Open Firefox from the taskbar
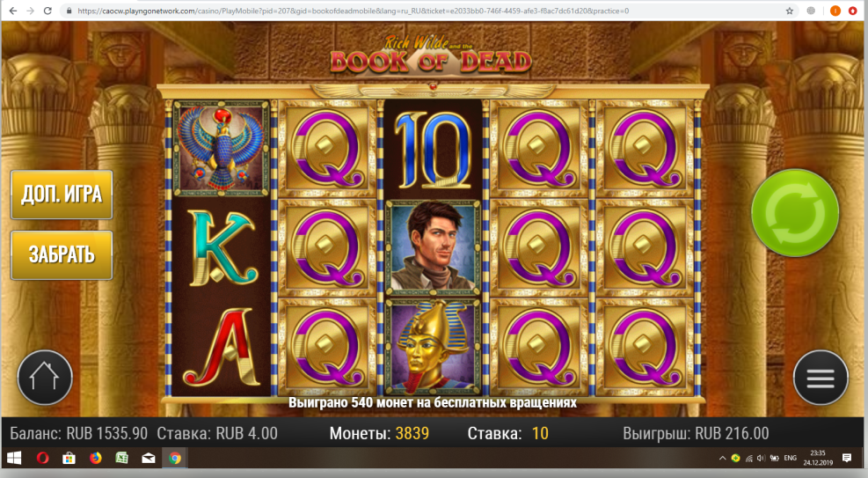This screenshot has width=868, height=478. coord(96,458)
